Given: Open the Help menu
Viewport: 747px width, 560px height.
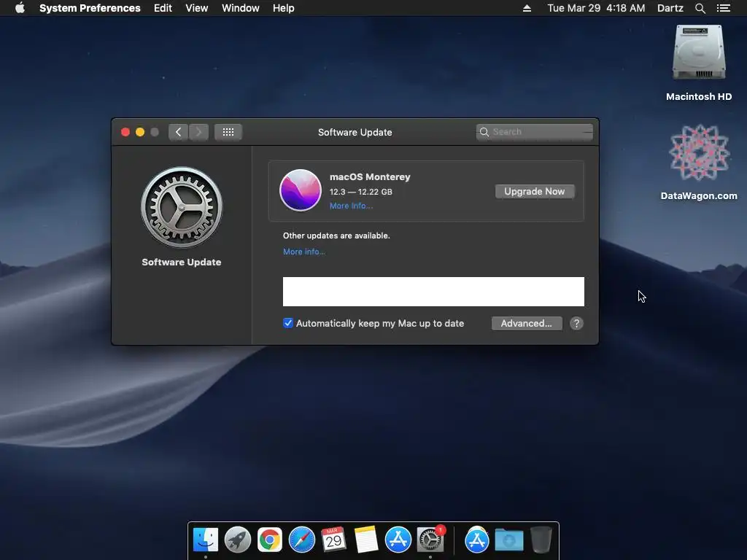Looking at the screenshot, I should pyautogui.click(x=283, y=8).
